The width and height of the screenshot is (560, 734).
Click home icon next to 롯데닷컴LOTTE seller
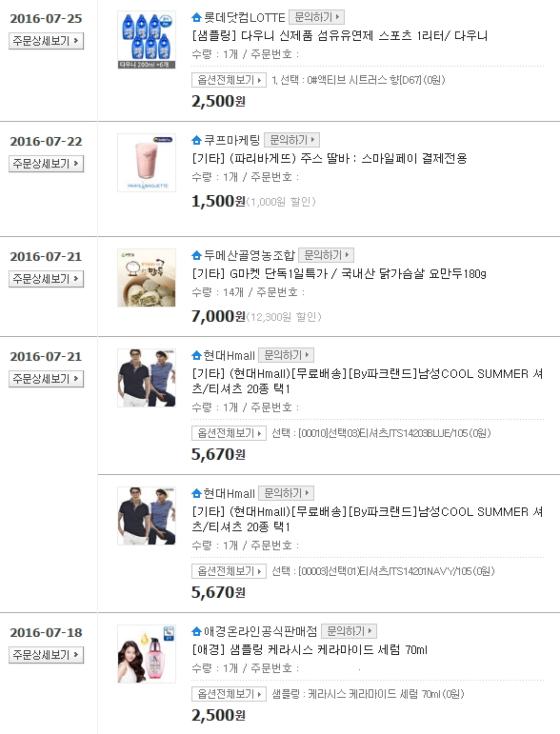[x=196, y=18]
